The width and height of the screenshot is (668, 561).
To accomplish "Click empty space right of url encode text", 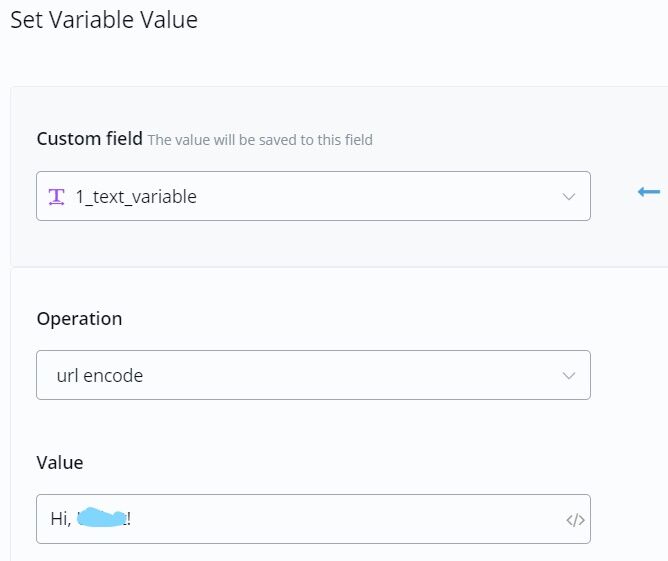I will [x=350, y=376].
